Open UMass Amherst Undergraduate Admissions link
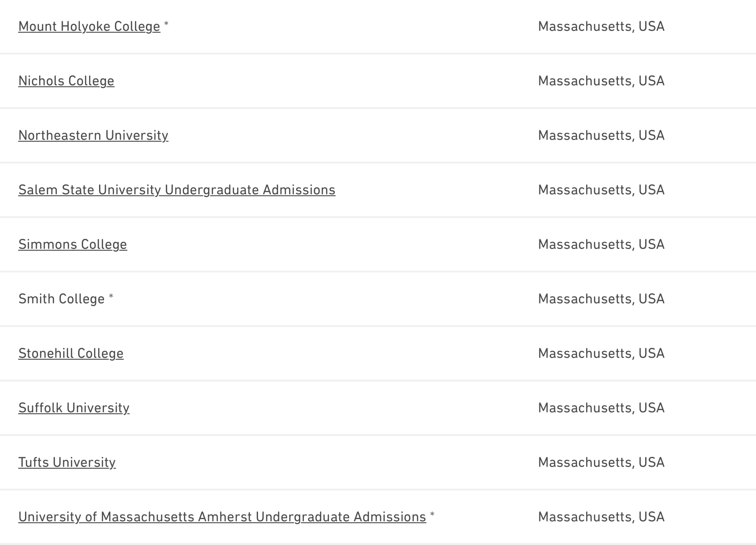This screenshot has height=545, width=756. point(222,517)
